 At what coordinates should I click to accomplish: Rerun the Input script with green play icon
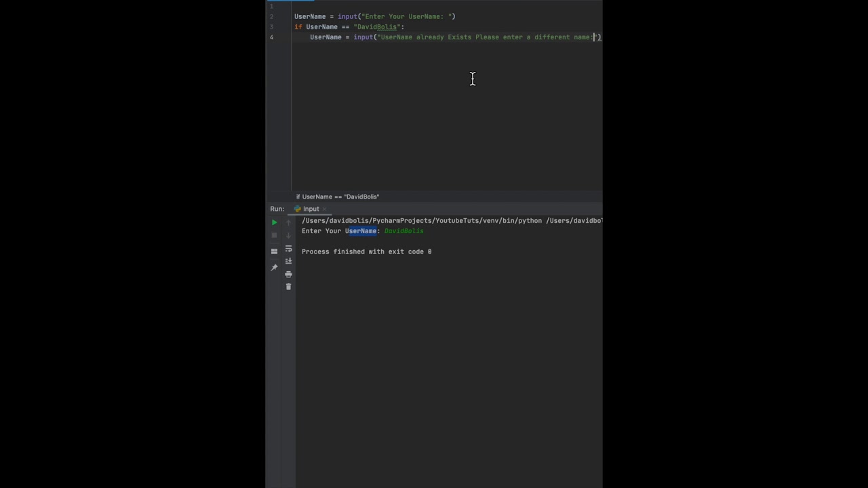tap(274, 222)
